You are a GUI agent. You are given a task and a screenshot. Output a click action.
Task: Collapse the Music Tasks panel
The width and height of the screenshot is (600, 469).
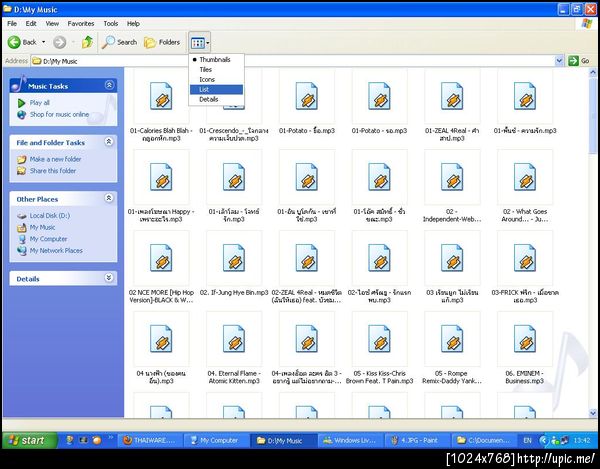coord(109,85)
